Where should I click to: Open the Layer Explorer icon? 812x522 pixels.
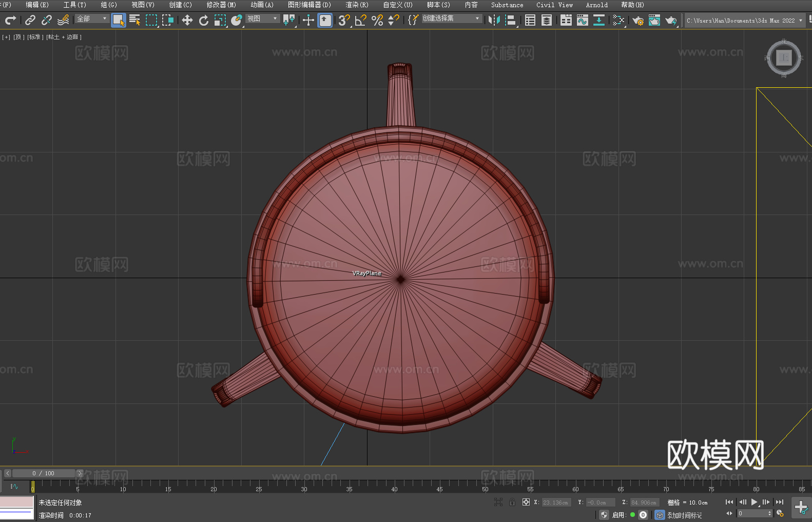(547, 20)
